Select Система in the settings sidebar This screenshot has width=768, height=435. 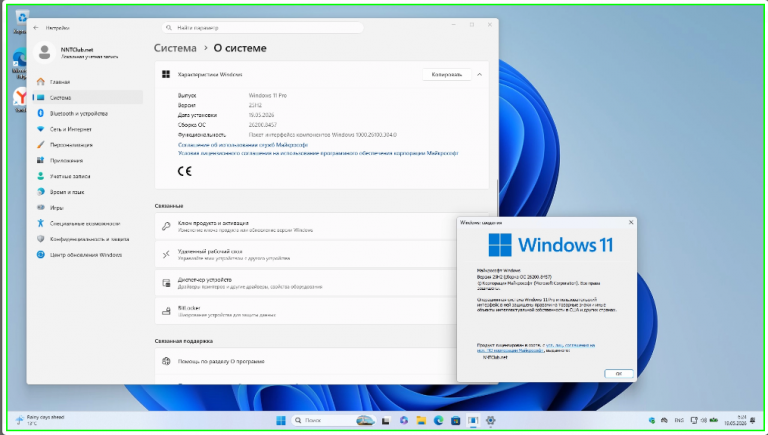coord(88,97)
